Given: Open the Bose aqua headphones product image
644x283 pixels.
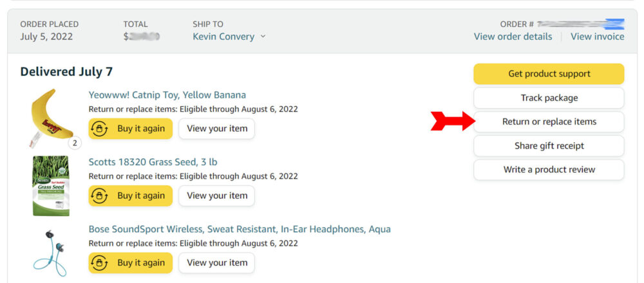Looking at the screenshot, I should click(x=50, y=252).
